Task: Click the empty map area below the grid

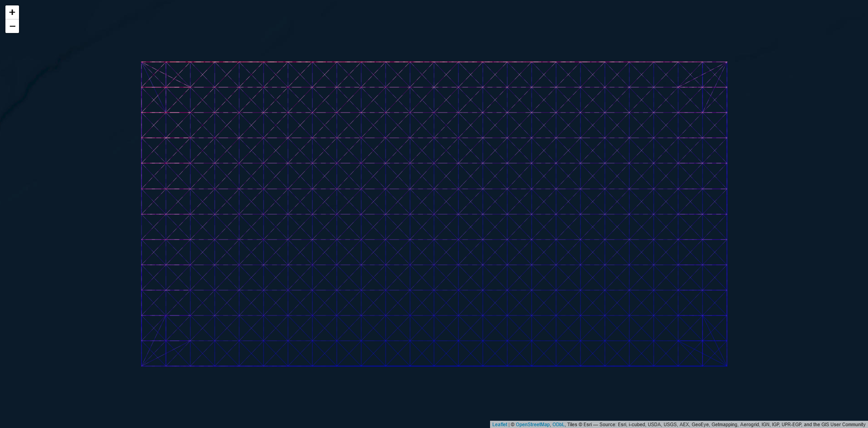Action: [434, 393]
